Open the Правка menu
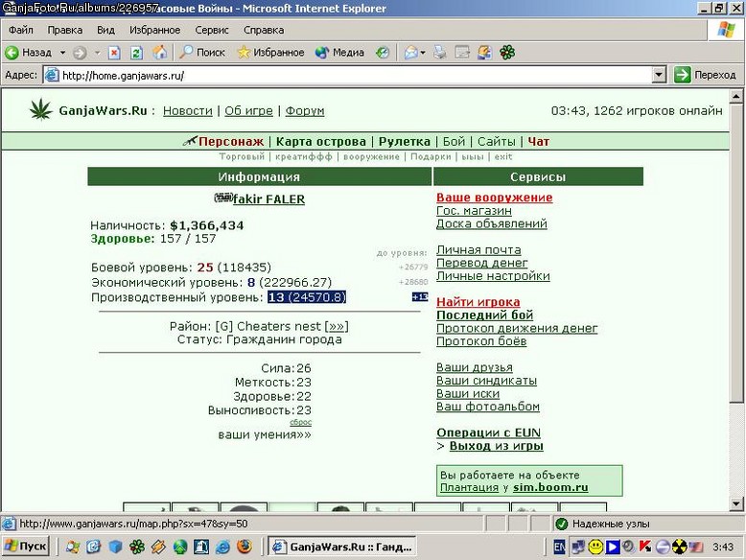The image size is (746, 560). [64, 30]
